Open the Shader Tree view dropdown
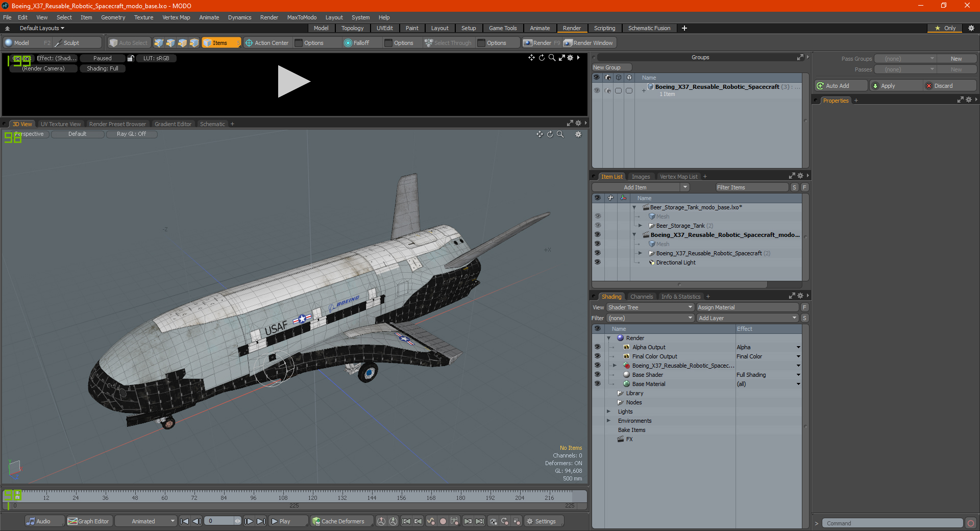The height and width of the screenshot is (531, 980). tap(650, 307)
